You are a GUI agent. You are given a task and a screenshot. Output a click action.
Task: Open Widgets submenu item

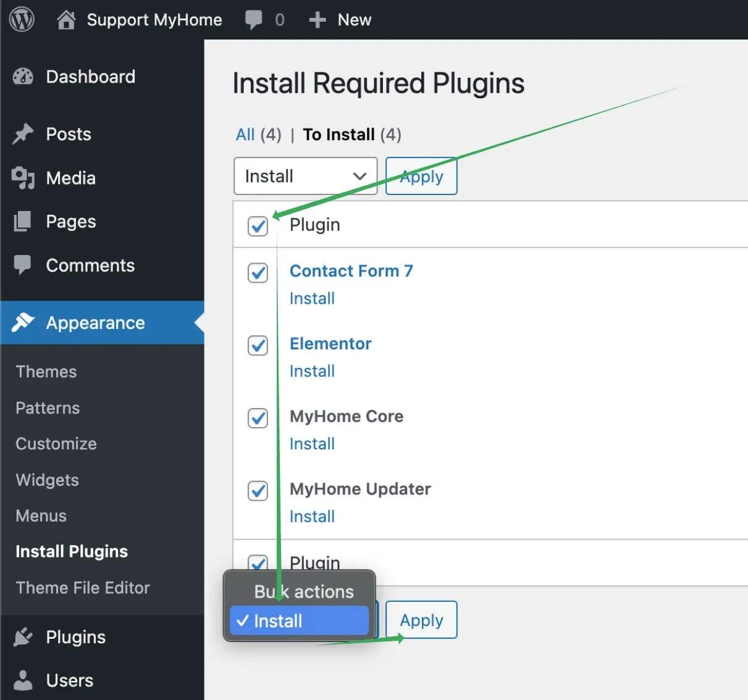click(x=47, y=480)
